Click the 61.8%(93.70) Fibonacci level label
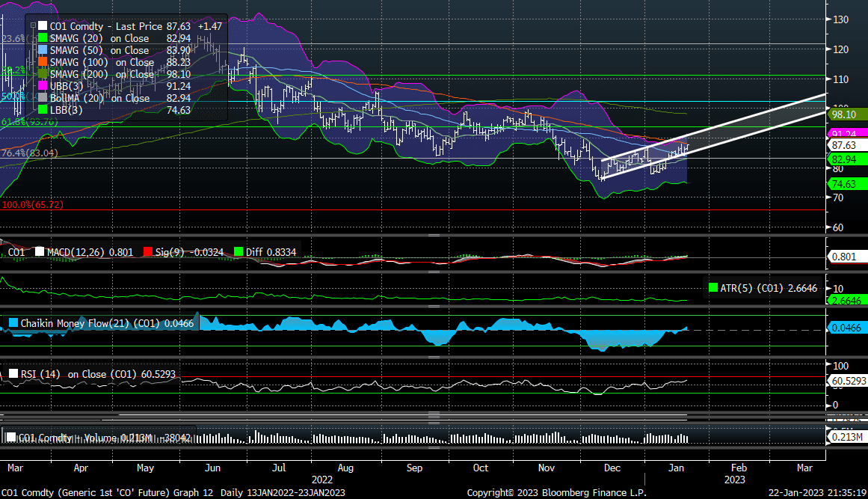 (x=29, y=122)
